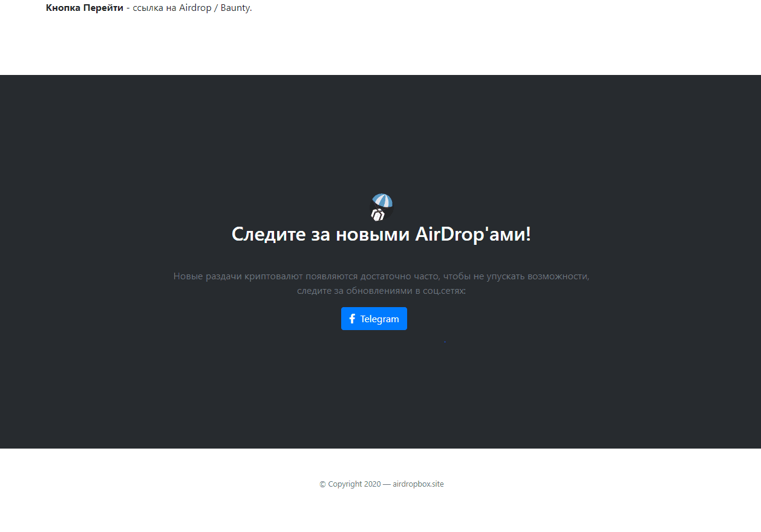Click the heading "Следите за новыми AirDrop'ами!"
Viewport: 761px width, 532px height.
[381, 234]
